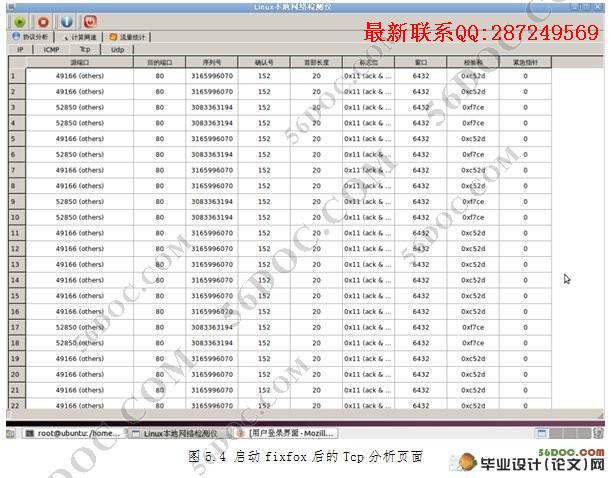Open Linux本地网络检测仪 taskbar entry
Image resolution: width=613 pixels, height=478 pixels.
coord(181,433)
